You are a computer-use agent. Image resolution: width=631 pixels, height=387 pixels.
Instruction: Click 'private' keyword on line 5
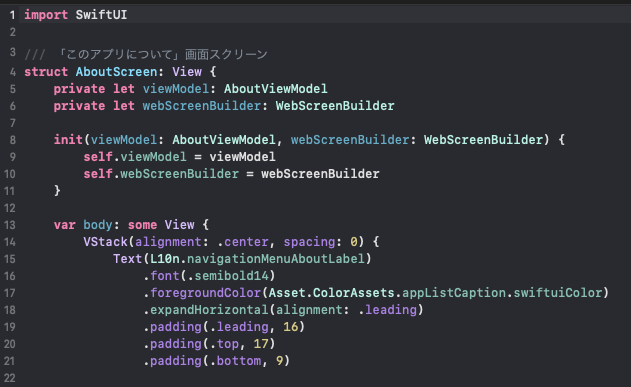click(x=79, y=89)
